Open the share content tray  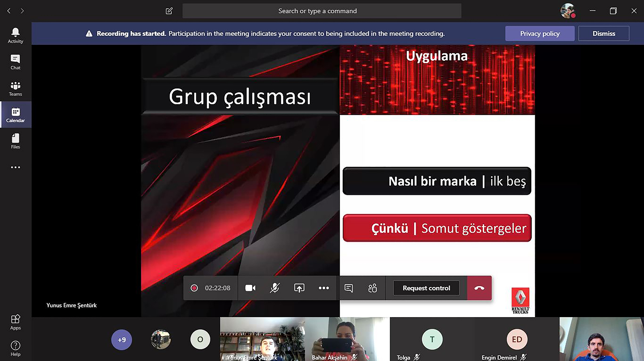point(299,288)
